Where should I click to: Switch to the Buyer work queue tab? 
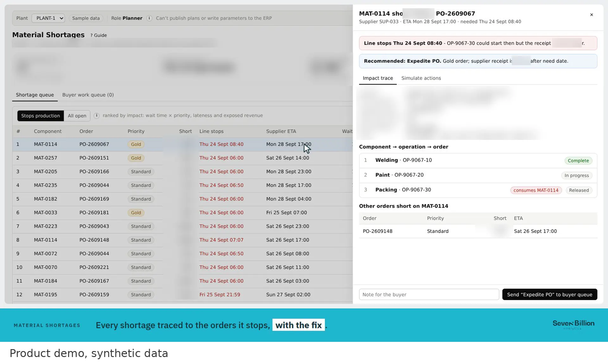coord(88,95)
